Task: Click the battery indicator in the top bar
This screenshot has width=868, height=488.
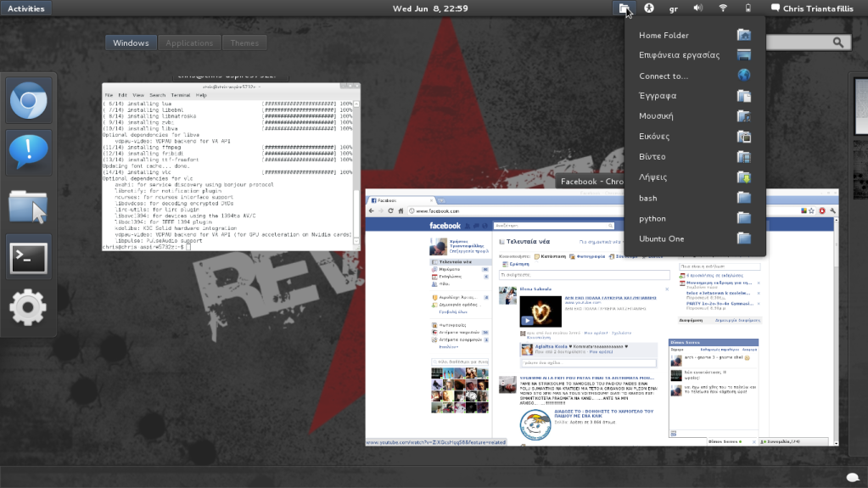Action: (x=748, y=8)
